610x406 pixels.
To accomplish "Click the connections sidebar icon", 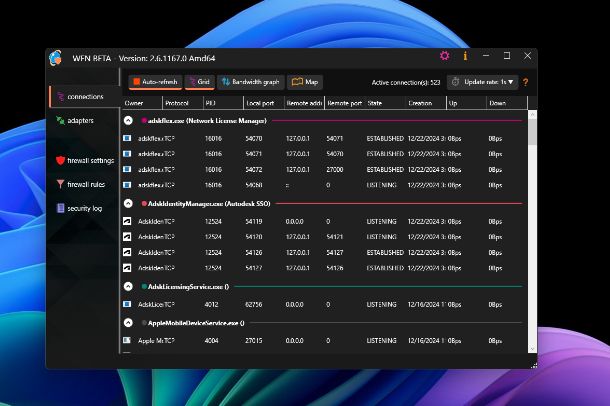I will pyautogui.click(x=61, y=96).
